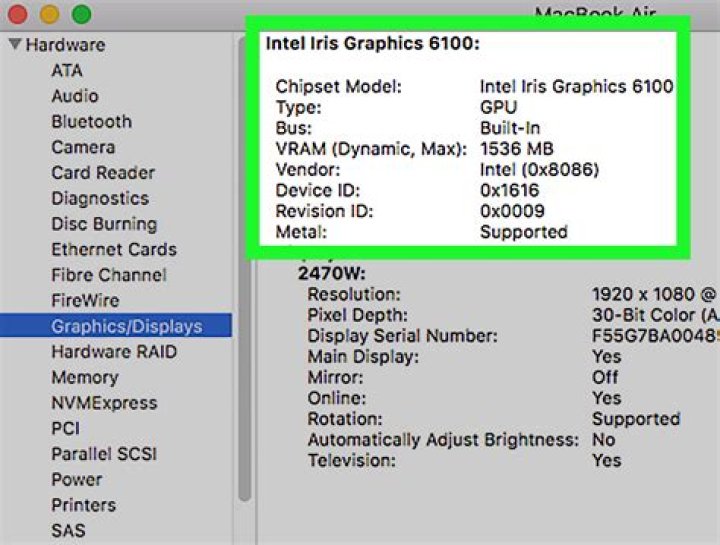Click the Main Display value Yes
The image size is (720, 545).
(x=607, y=357)
